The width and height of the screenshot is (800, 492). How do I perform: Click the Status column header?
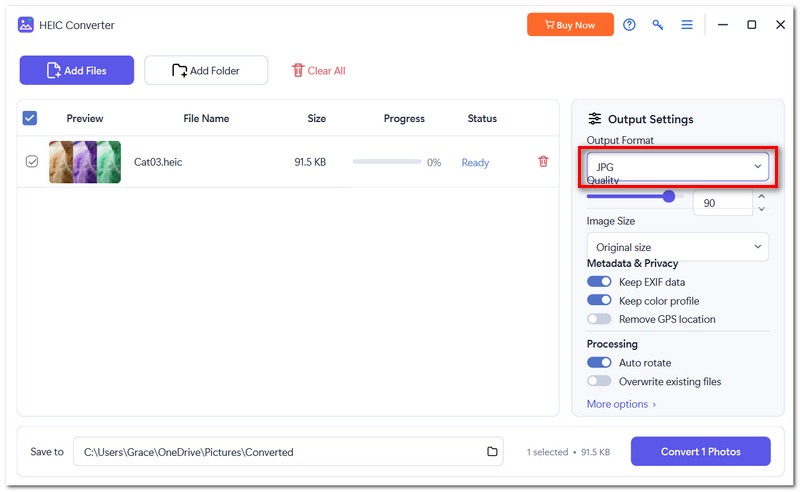tap(482, 118)
